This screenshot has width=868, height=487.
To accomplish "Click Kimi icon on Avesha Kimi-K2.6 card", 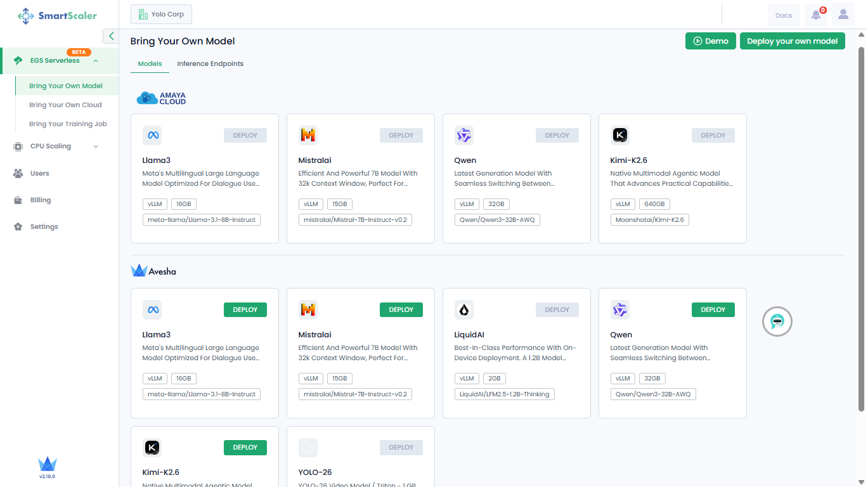I will tap(152, 448).
